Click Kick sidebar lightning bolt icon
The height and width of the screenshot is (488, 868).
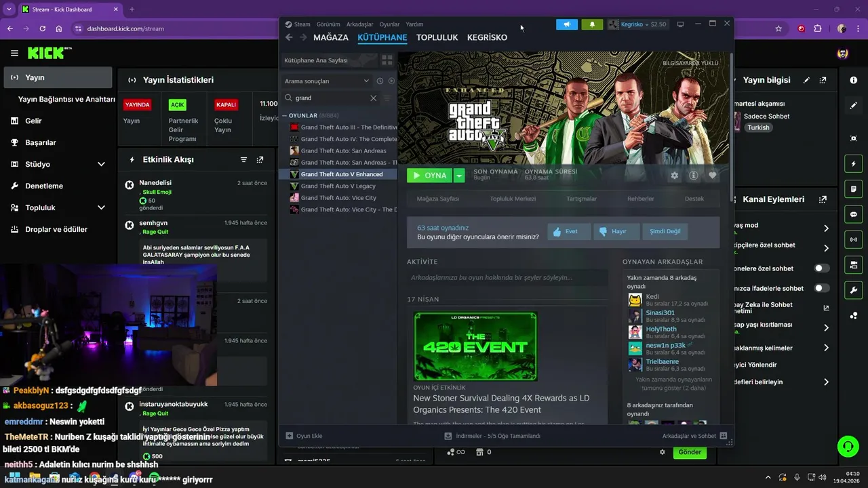[853, 164]
